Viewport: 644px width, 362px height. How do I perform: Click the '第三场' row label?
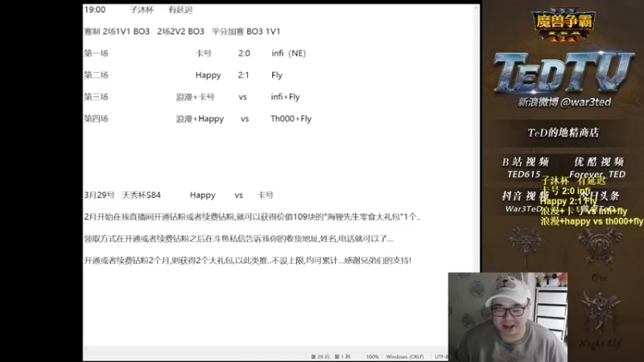click(x=96, y=97)
